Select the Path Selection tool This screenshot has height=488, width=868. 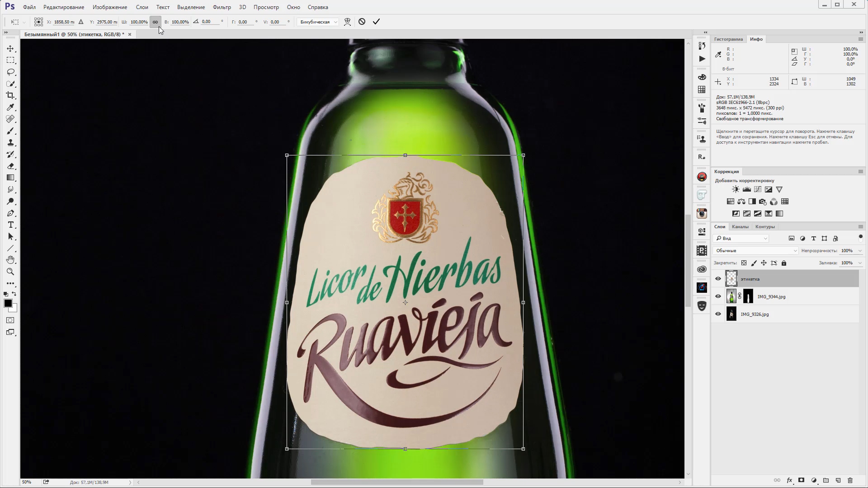point(11,236)
